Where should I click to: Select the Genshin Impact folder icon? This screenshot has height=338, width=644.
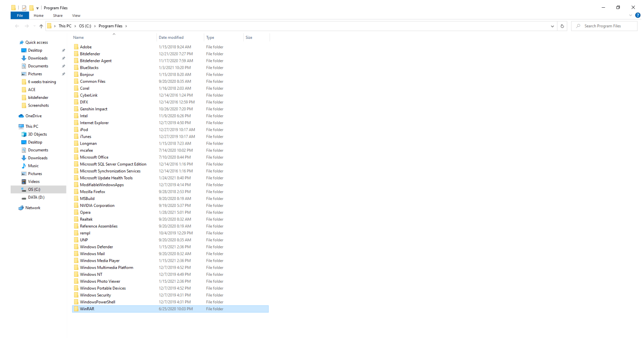tap(76, 109)
